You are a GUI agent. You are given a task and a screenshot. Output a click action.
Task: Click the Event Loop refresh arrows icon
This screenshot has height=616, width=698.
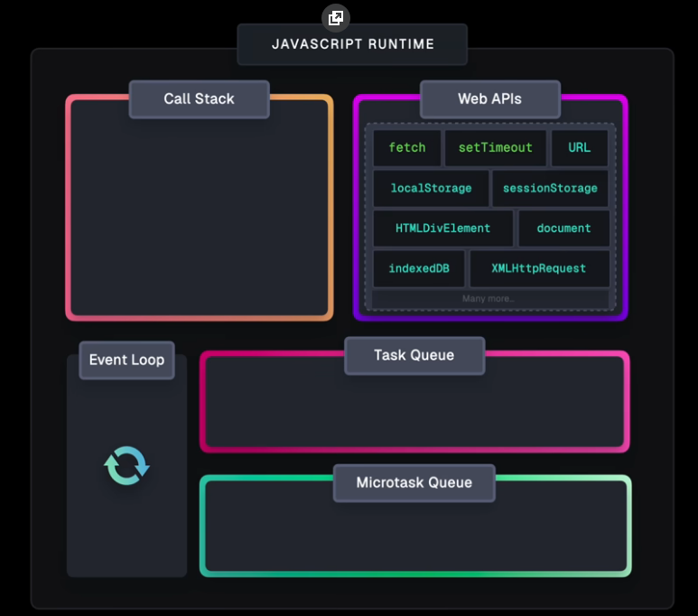click(x=126, y=466)
